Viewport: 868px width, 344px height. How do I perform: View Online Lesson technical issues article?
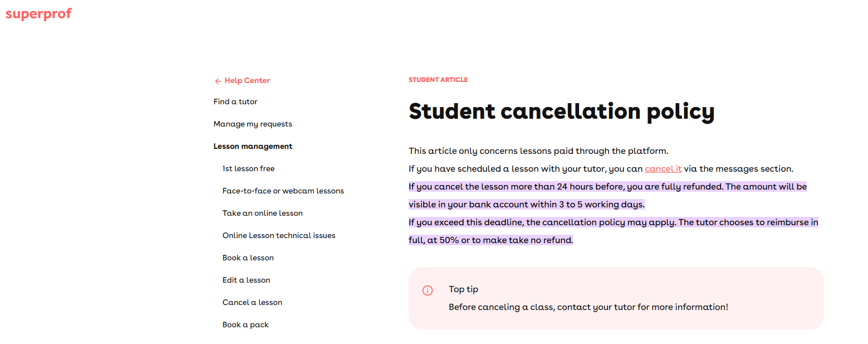278,236
